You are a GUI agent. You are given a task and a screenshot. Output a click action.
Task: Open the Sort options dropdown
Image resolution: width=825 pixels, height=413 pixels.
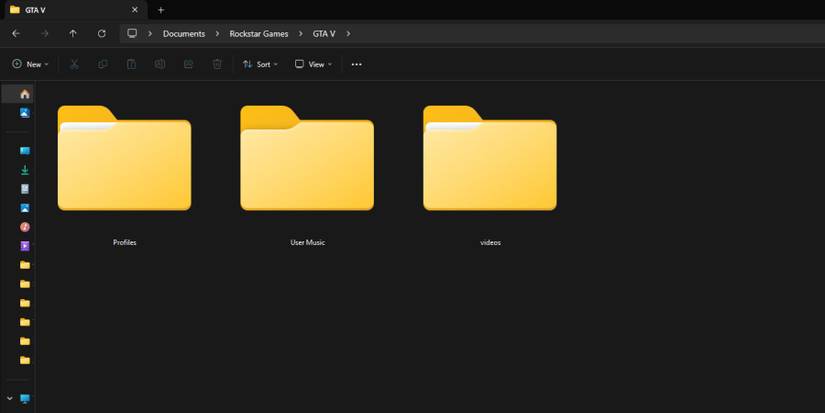[260, 64]
